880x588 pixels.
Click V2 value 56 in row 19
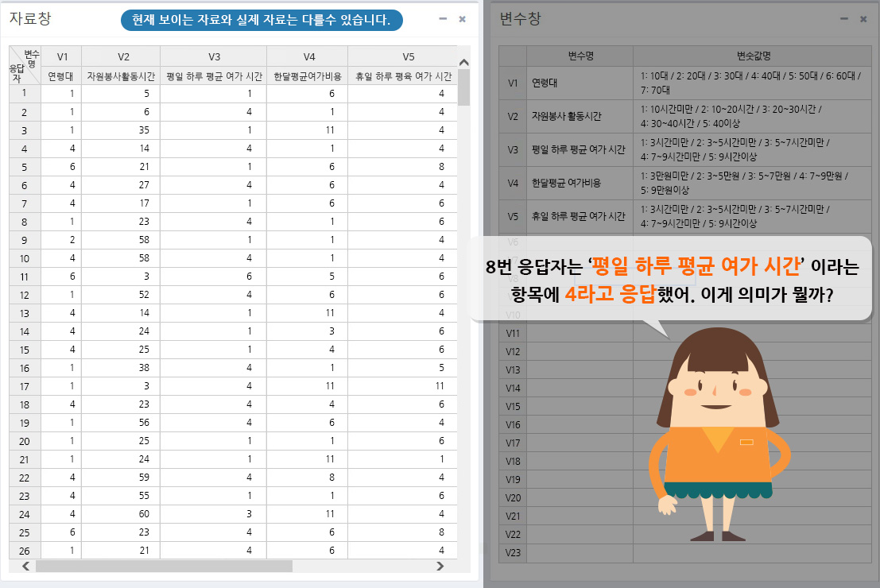pyautogui.click(x=121, y=423)
